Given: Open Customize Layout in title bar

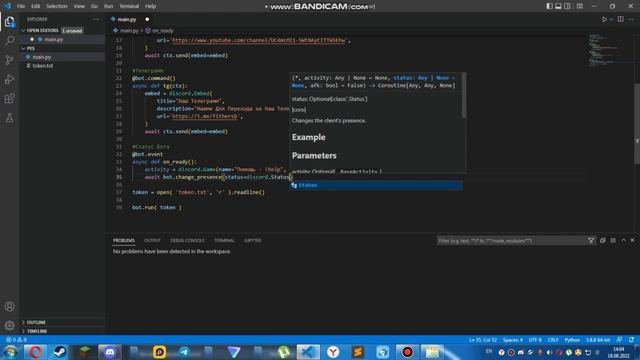Looking at the screenshot, I should (x=580, y=6).
